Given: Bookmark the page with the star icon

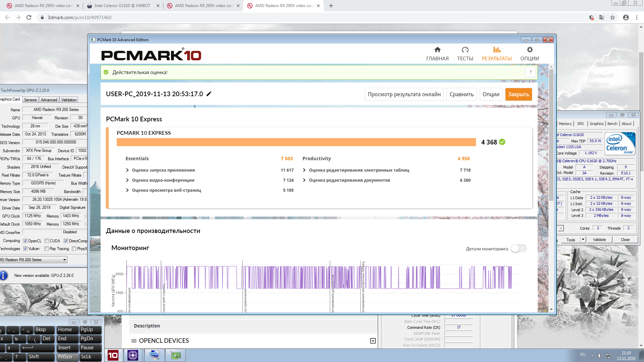Looking at the screenshot, I should 612,17.
